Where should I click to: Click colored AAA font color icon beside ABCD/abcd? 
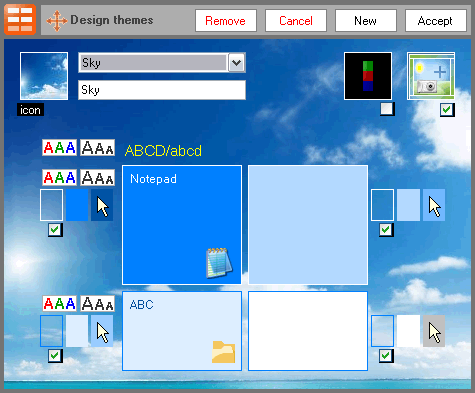click(x=59, y=148)
